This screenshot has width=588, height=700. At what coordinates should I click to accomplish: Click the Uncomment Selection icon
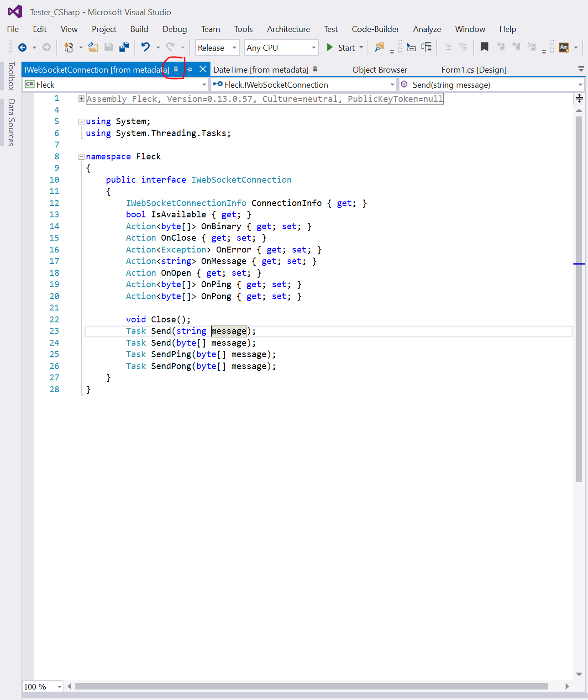463,47
